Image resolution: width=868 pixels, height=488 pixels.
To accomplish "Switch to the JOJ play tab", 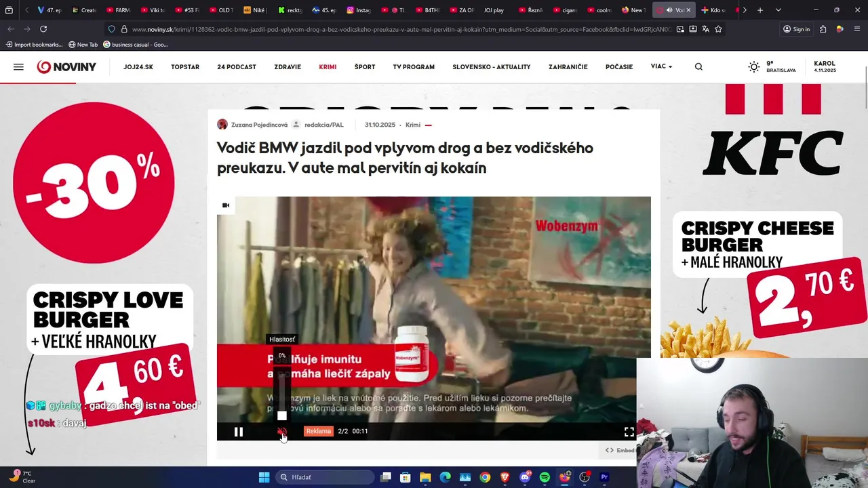I will (494, 10).
